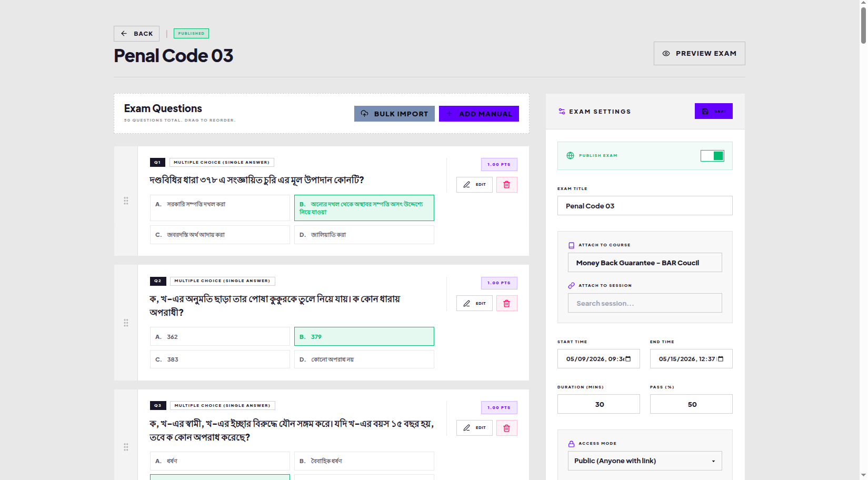The height and width of the screenshot is (480, 868).
Task: Click the BACK button
Action: pyautogui.click(x=136, y=34)
